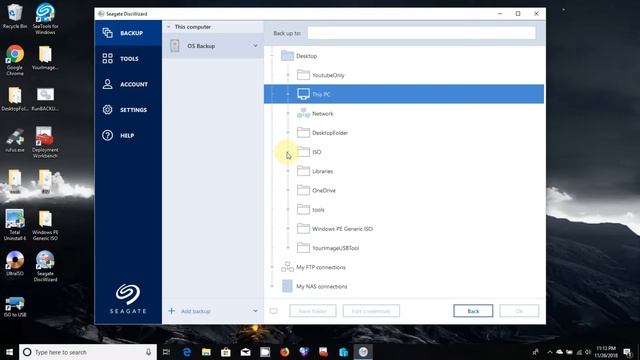Open the OS Backup dropdown chevron
The image size is (640, 360).
click(255, 46)
